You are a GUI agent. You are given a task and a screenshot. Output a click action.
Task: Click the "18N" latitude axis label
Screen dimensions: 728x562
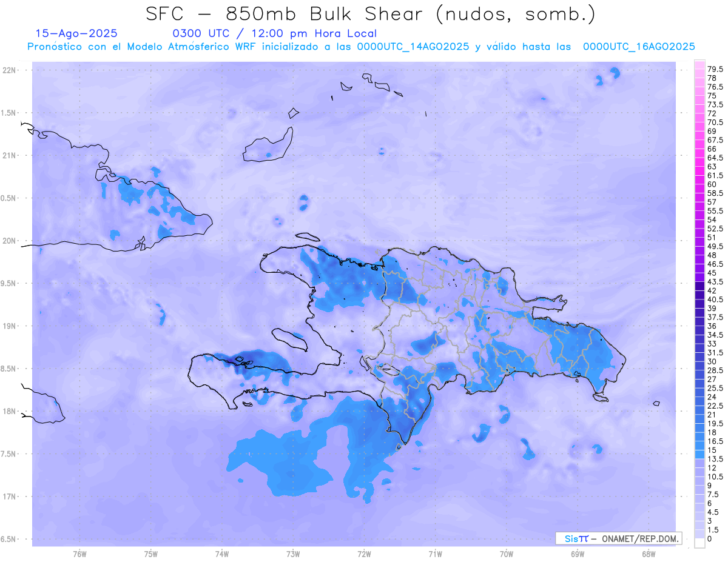pos(10,412)
